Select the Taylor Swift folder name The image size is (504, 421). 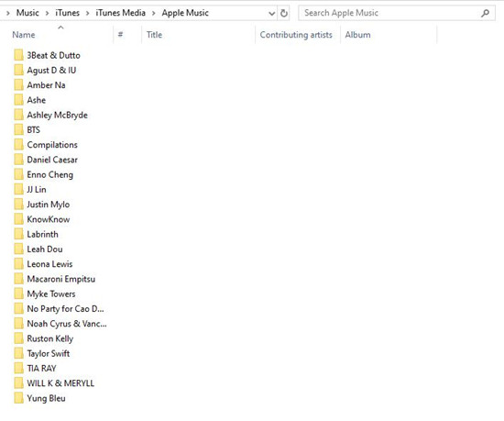[49, 354]
